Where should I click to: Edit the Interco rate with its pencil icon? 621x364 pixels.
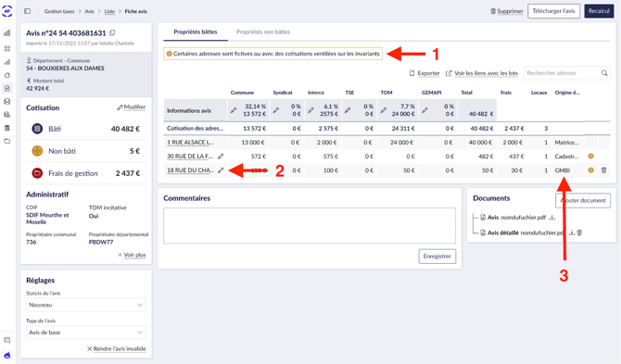(x=310, y=110)
